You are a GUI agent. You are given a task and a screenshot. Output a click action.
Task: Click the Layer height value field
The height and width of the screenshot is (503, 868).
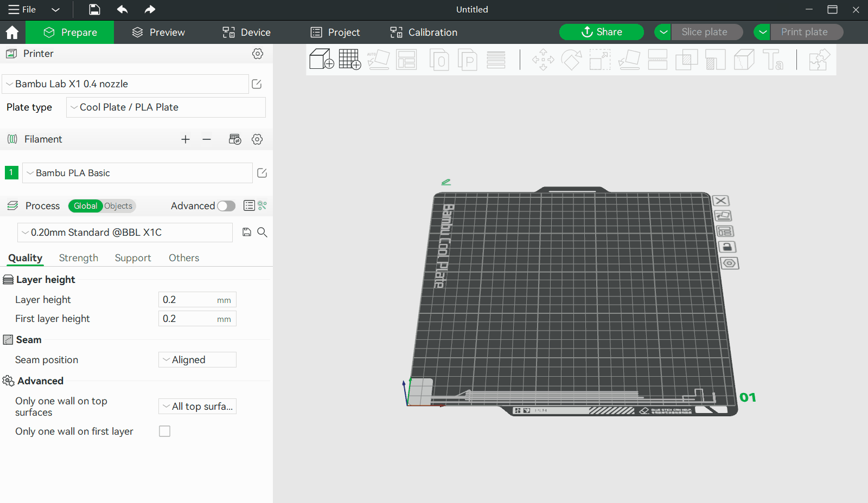click(x=197, y=300)
